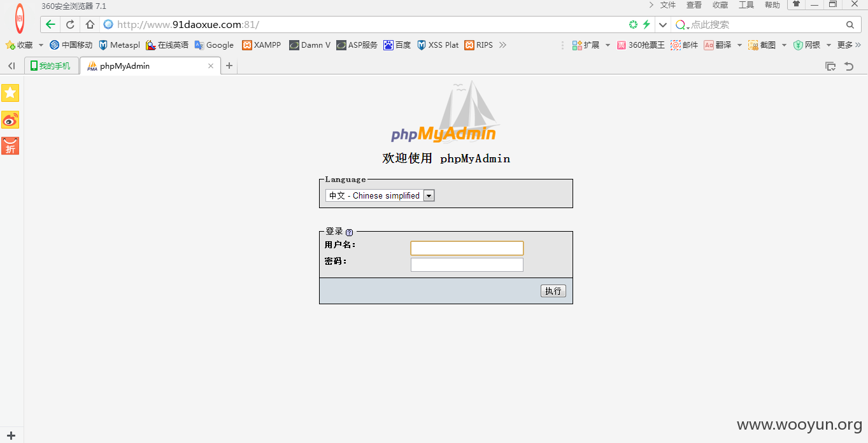
Task: Open the 百度 bookmark
Action: point(397,45)
